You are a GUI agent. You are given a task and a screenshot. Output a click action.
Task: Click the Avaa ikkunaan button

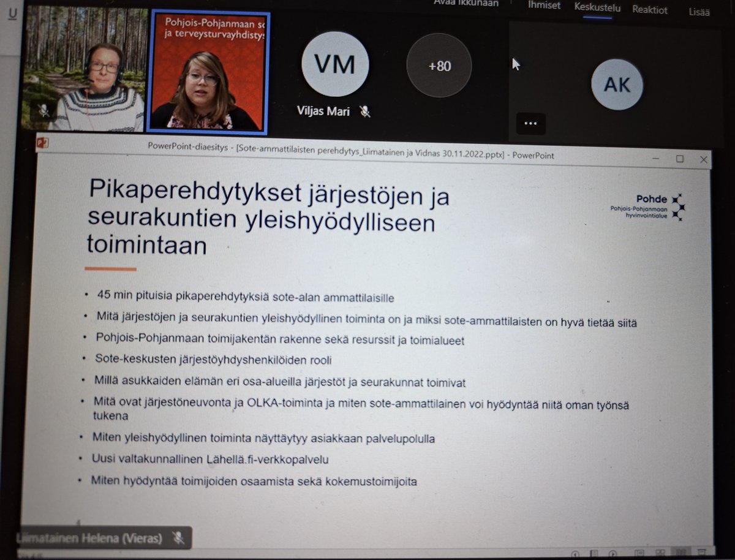467,3
